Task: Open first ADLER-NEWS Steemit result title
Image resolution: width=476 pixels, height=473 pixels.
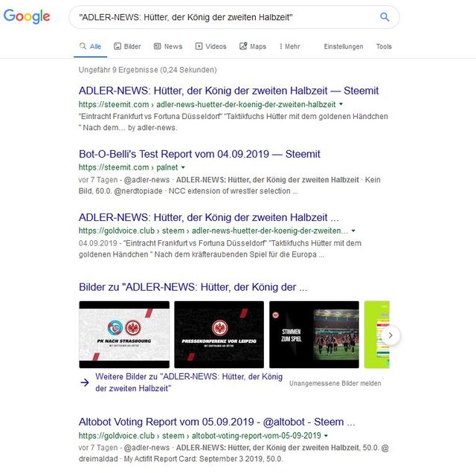Action: point(228,91)
